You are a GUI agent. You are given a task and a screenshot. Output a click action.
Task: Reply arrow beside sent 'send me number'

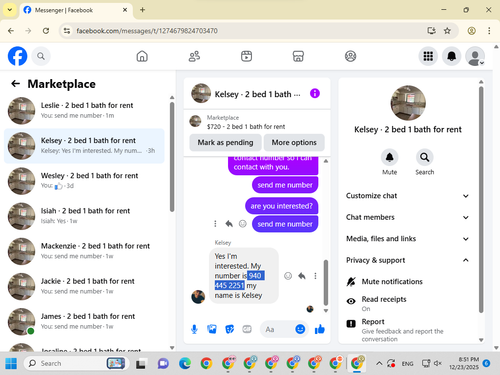(x=229, y=224)
